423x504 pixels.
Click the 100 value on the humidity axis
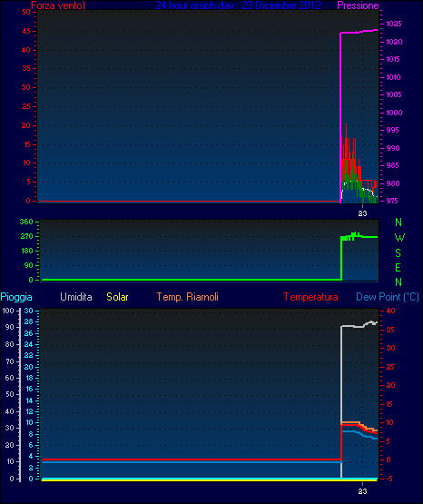pos(8,311)
